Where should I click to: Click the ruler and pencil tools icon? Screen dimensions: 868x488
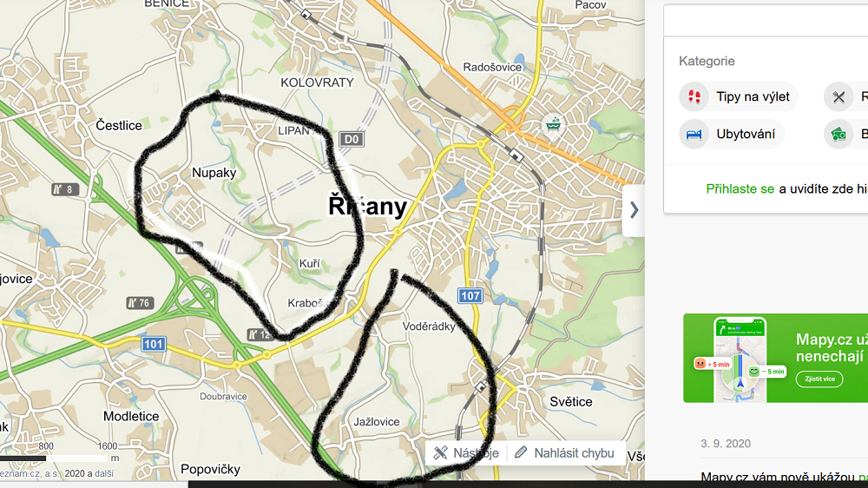(x=441, y=453)
